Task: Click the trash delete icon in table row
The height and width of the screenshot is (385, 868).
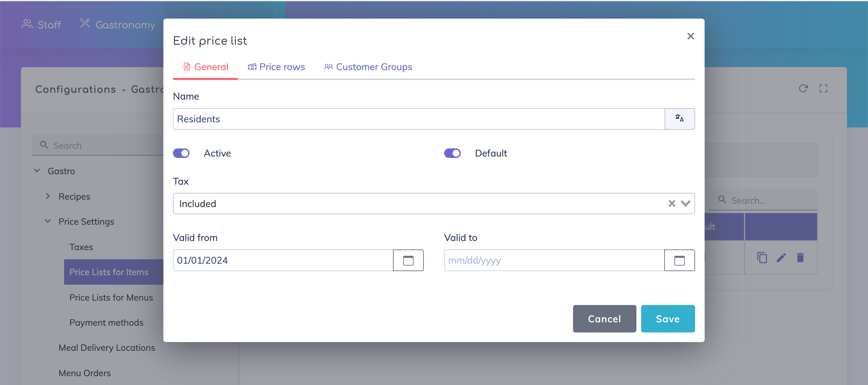Action: click(x=800, y=258)
